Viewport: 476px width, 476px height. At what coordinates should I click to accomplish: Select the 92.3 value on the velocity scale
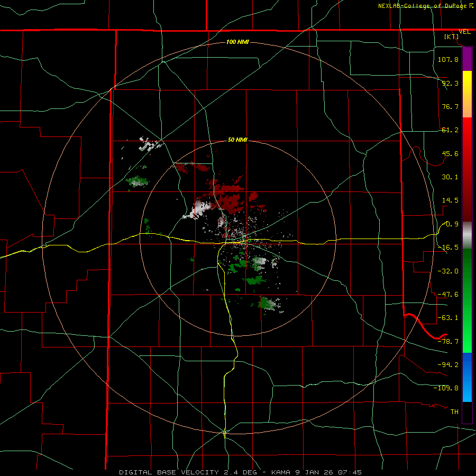(x=450, y=83)
